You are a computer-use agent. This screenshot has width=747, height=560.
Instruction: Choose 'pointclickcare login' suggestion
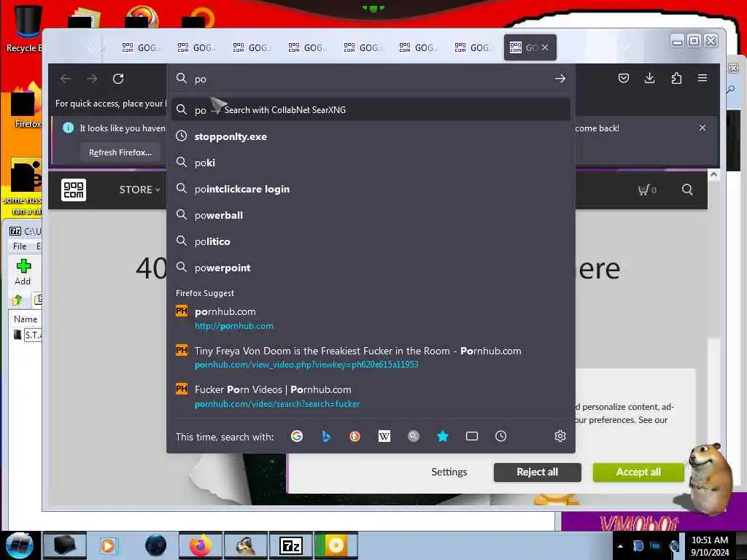(371, 189)
